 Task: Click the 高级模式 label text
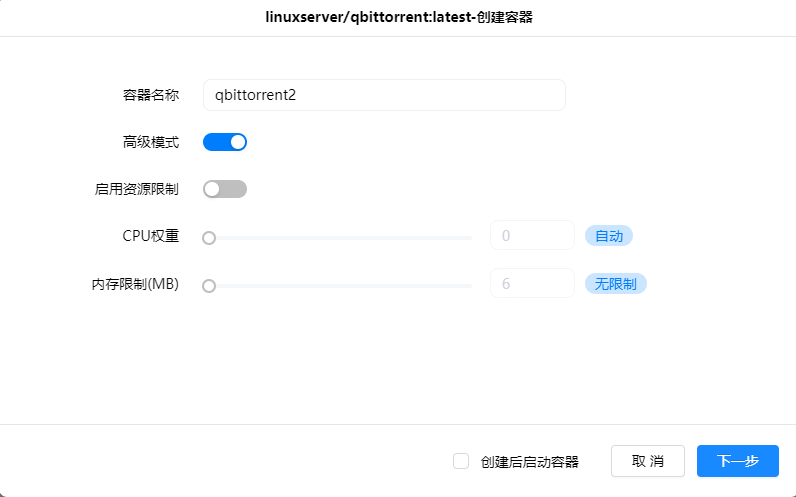pyautogui.click(x=144, y=142)
